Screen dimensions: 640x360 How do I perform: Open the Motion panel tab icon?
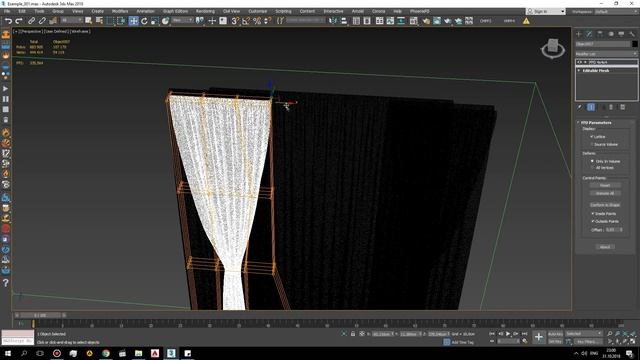tap(611, 34)
